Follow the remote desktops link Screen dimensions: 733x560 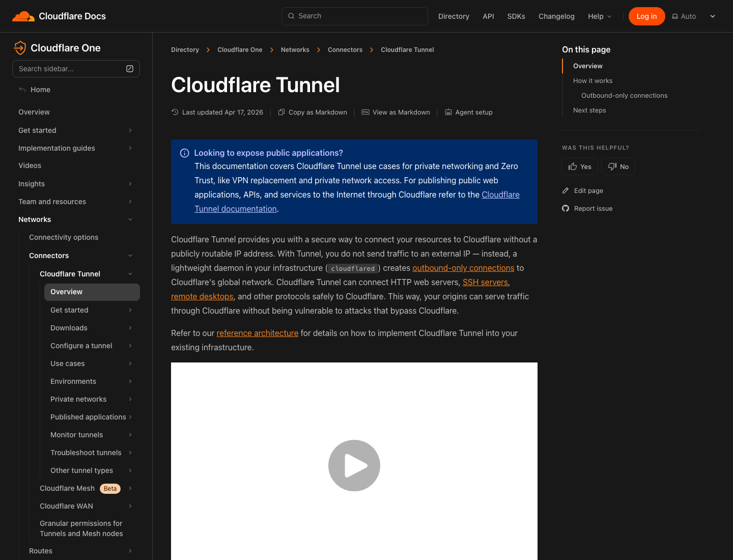coord(202,296)
